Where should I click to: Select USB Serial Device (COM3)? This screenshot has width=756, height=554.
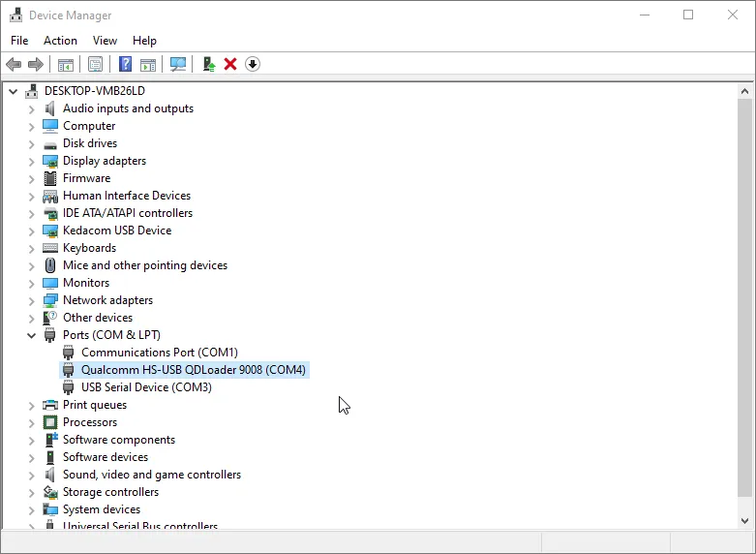tap(146, 387)
